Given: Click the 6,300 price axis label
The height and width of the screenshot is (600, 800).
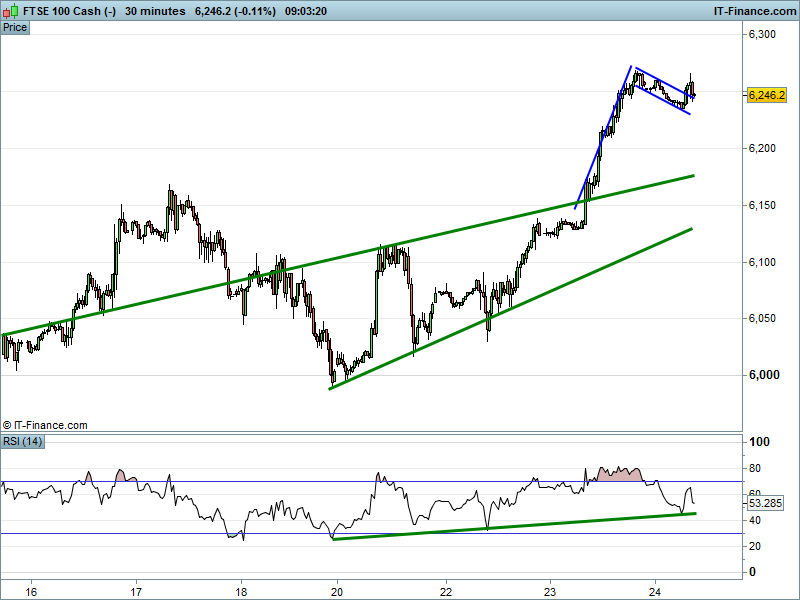Looking at the screenshot, I should click(762, 35).
